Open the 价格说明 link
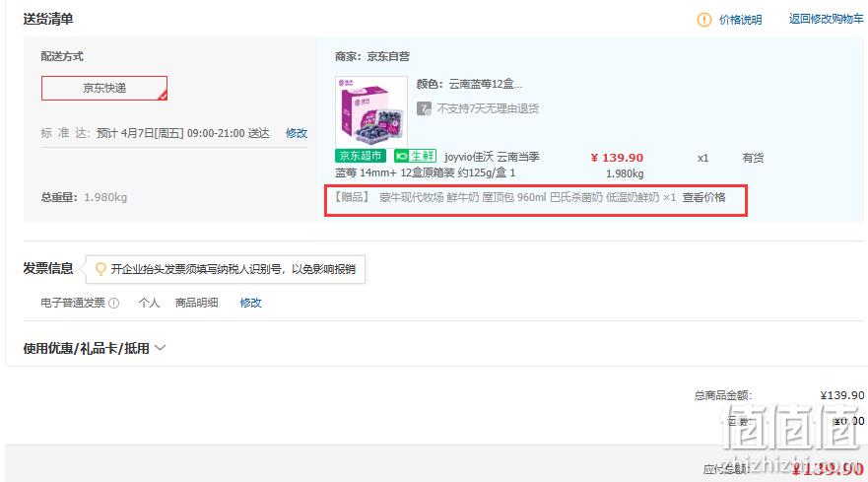The height and width of the screenshot is (482, 868). click(740, 20)
